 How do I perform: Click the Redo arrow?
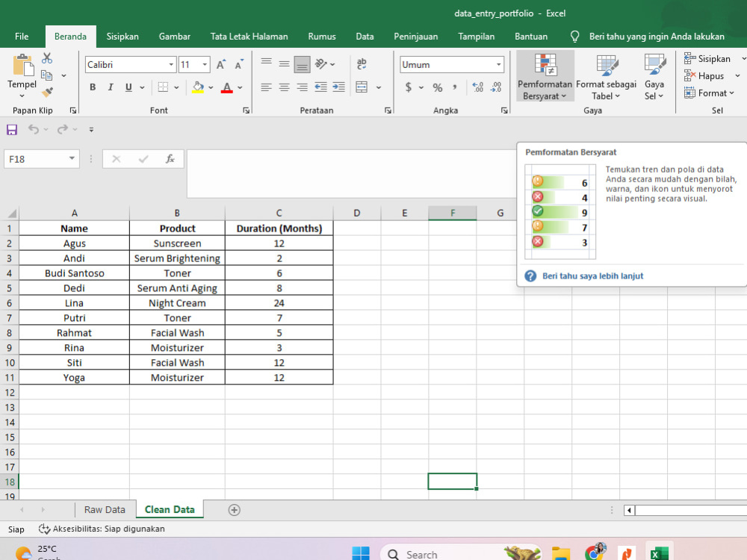[63, 129]
